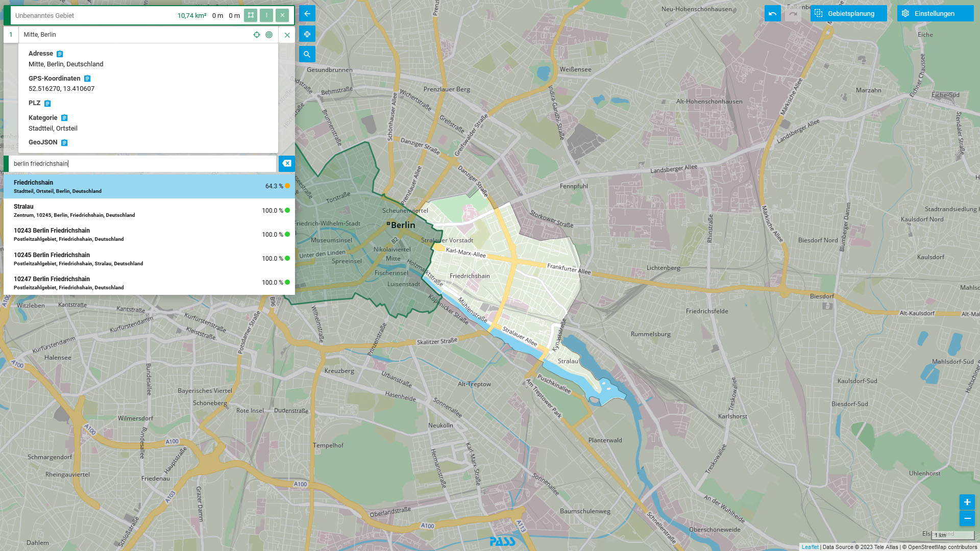
Task: Click the Karlshorst map label
Action: pos(732,416)
